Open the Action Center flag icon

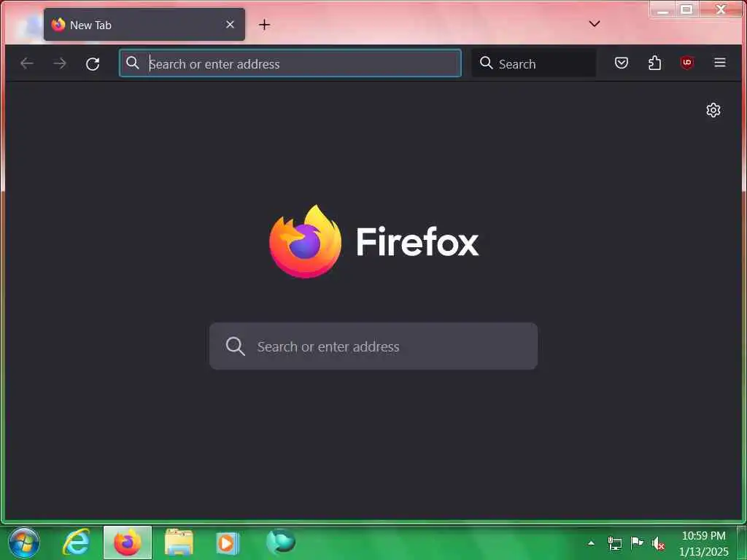pyautogui.click(x=636, y=542)
